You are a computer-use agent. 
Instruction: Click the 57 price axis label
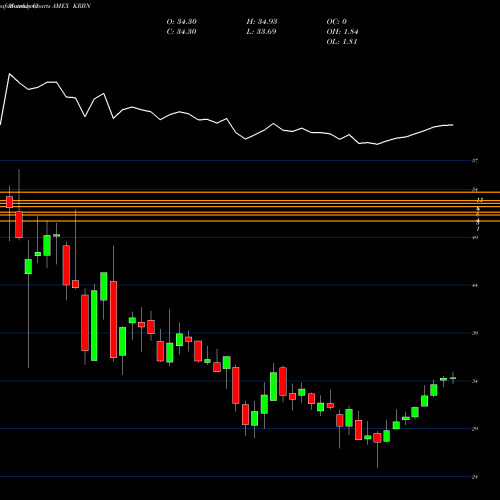pyautogui.click(x=475, y=161)
